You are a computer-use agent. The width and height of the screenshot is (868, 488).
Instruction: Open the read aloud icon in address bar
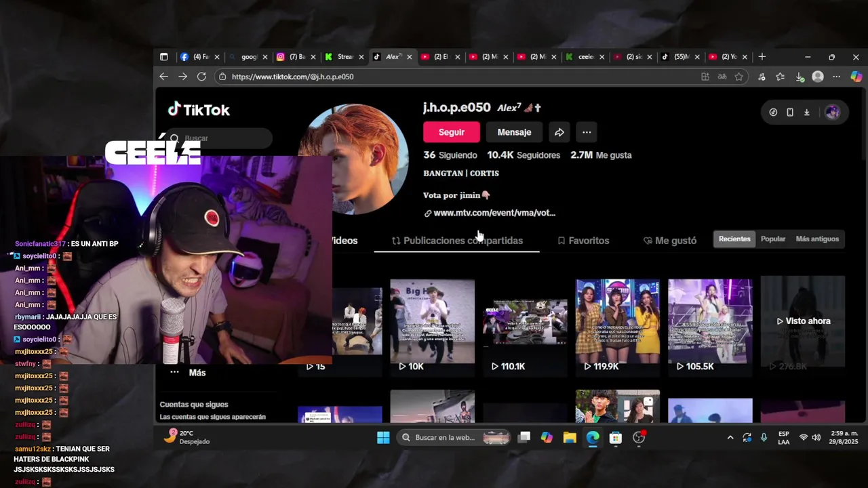[x=722, y=77]
